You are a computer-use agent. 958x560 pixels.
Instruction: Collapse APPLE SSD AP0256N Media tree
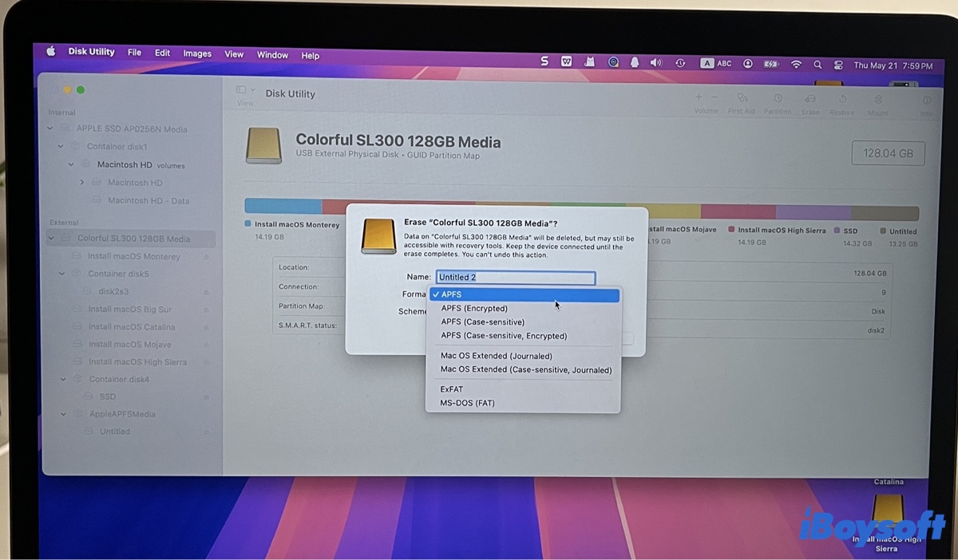(x=50, y=128)
